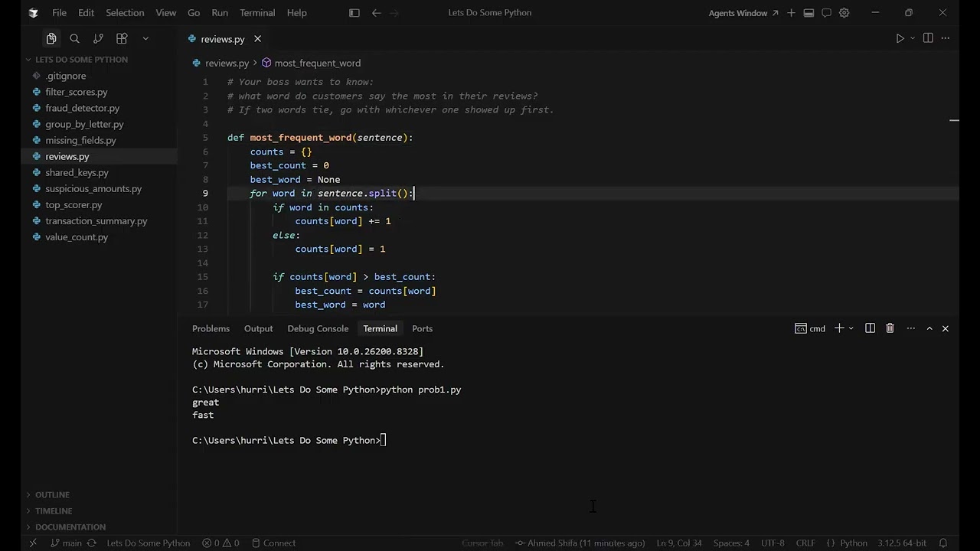Kill the terminal with trash icon
The height and width of the screenshot is (551, 980).
(x=890, y=328)
